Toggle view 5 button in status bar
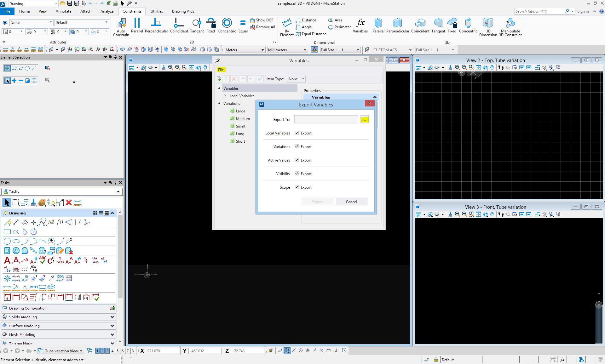The width and height of the screenshot is (605, 364). pyautogui.click(x=118, y=351)
